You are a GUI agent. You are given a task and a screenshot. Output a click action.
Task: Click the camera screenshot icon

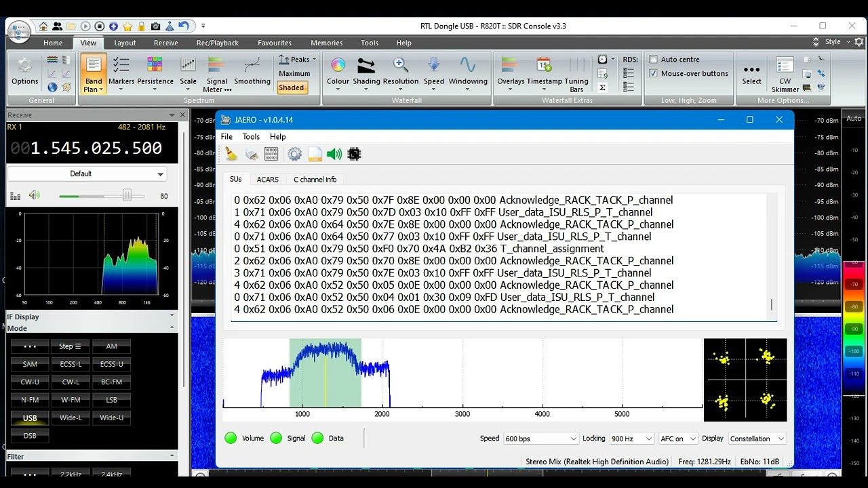[155, 26]
